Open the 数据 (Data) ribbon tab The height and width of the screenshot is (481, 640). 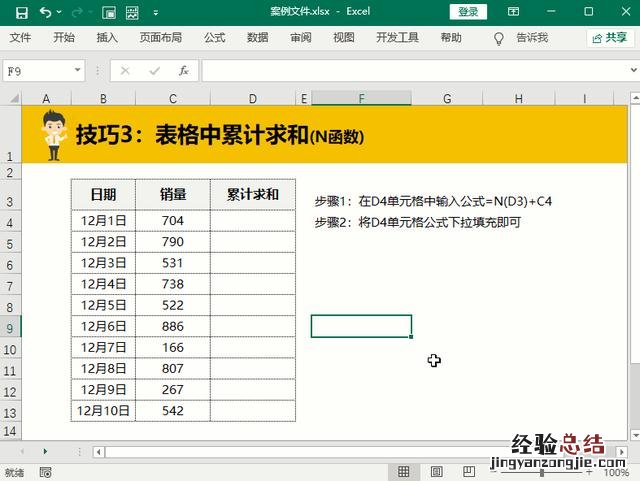click(x=257, y=38)
